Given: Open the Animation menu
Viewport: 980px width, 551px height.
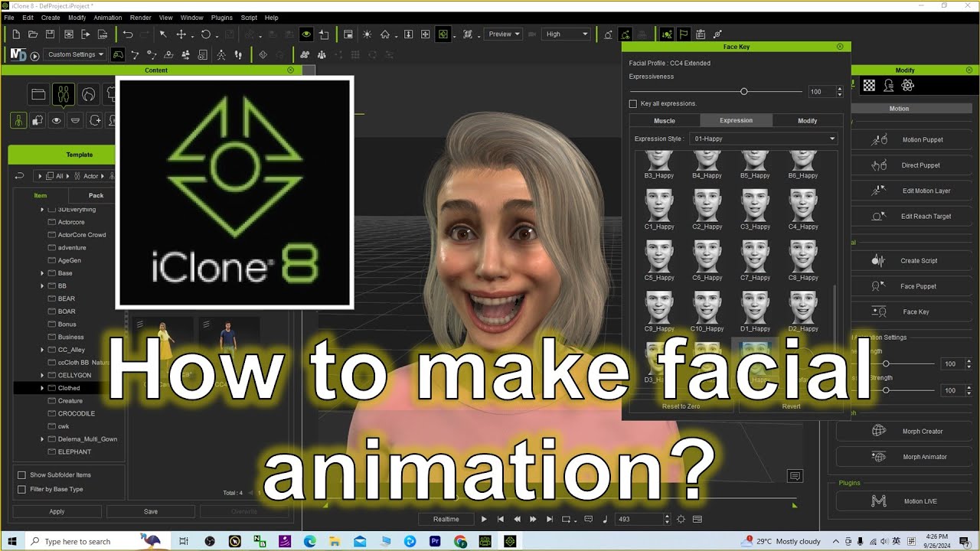Looking at the screenshot, I should pyautogui.click(x=107, y=18).
